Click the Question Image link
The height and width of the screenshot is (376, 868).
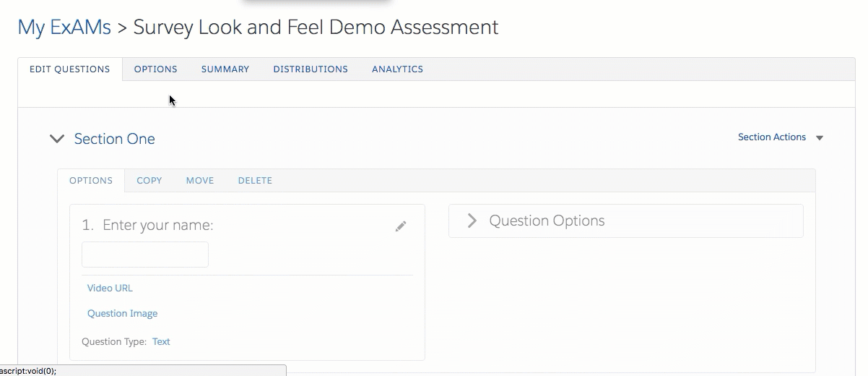click(122, 314)
